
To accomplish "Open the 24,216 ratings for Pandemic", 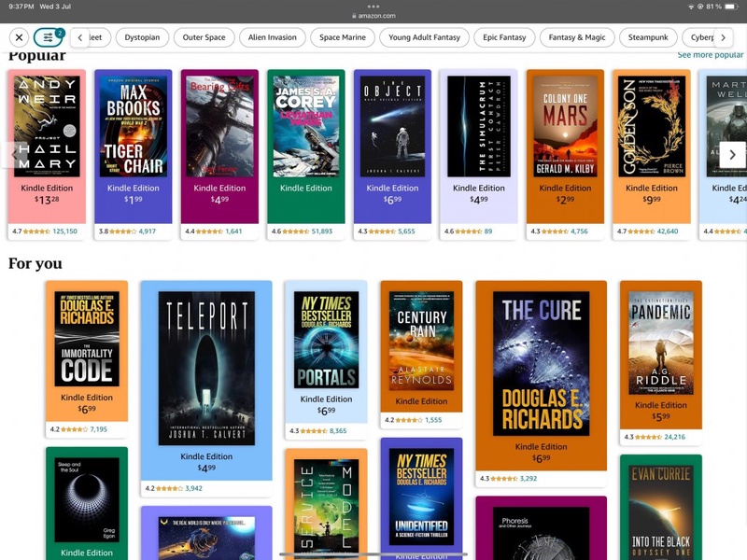I will coord(674,437).
